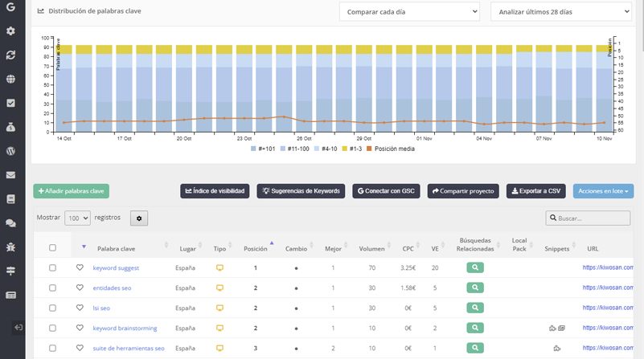Click 'Compartir proyecto' button
Image resolution: width=644 pixels, height=359 pixels.
click(463, 191)
